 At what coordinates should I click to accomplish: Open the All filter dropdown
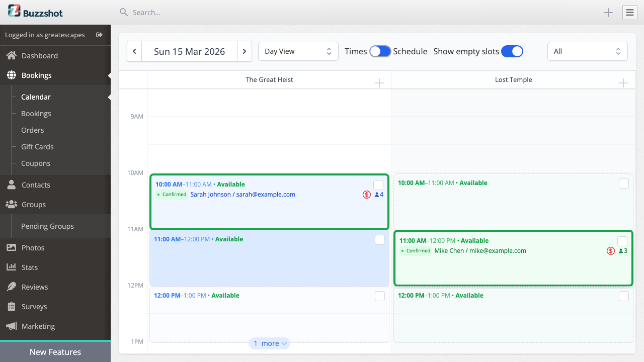pyautogui.click(x=587, y=51)
